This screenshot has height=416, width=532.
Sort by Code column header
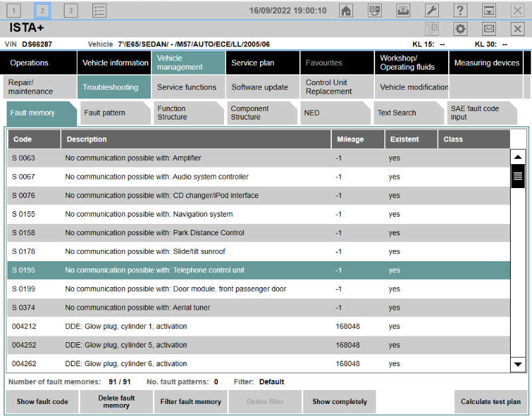click(34, 140)
